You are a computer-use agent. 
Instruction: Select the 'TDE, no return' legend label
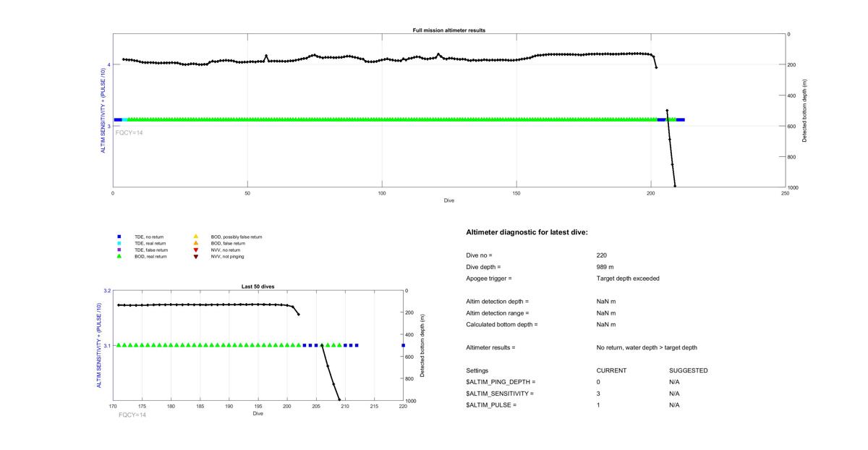click(x=149, y=237)
